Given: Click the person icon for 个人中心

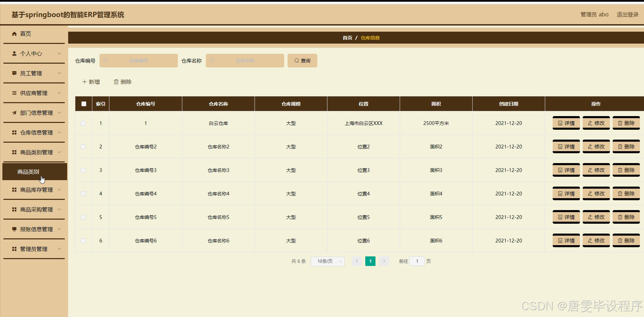Looking at the screenshot, I should point(14,53).
